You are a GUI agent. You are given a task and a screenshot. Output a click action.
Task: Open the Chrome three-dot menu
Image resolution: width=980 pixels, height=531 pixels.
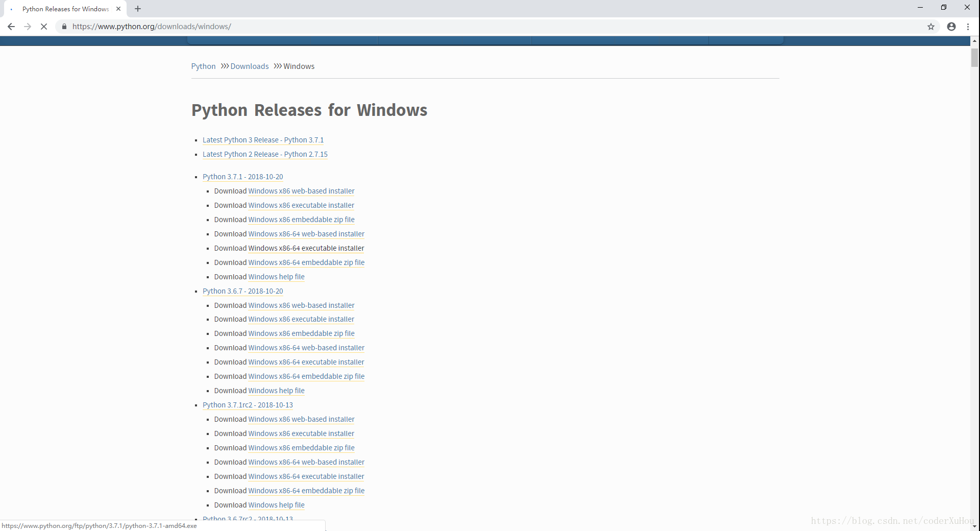click(x=968, y=27)
